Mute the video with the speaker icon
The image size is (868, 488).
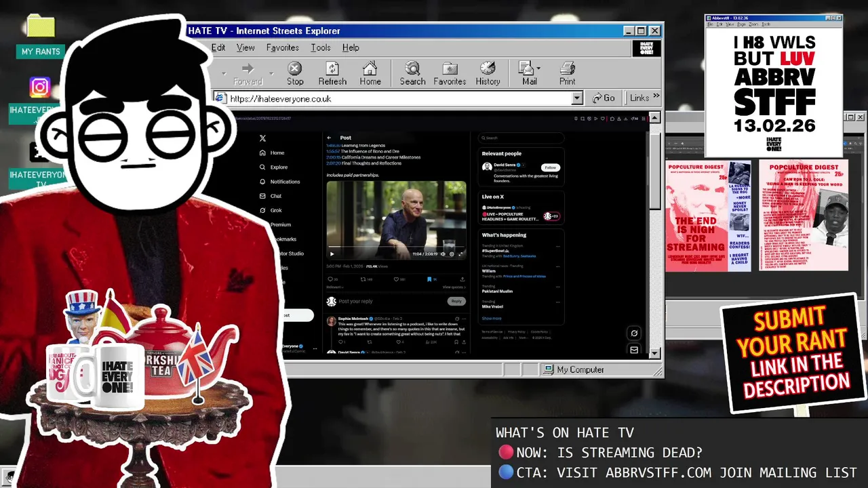click(x=443, y=254)
